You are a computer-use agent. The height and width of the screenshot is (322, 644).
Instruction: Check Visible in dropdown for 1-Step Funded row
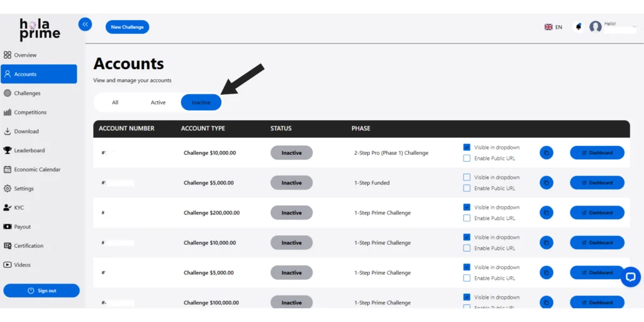(x=467, y=177)
